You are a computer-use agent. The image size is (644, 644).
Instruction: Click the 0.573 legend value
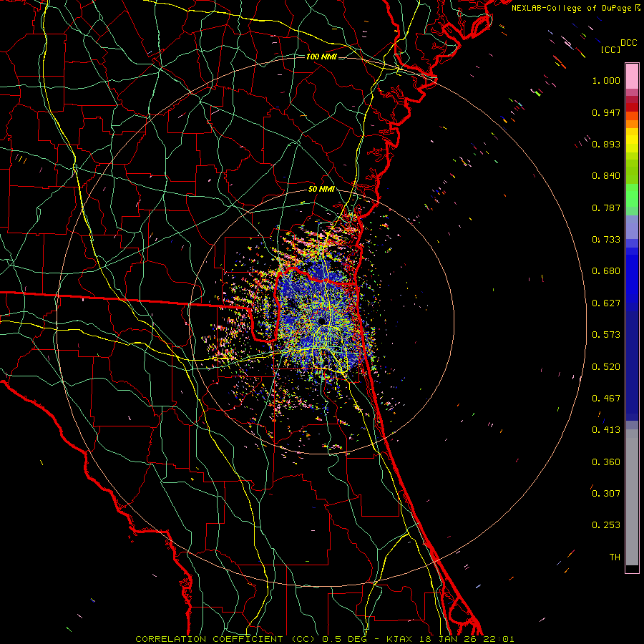(606, 335)
